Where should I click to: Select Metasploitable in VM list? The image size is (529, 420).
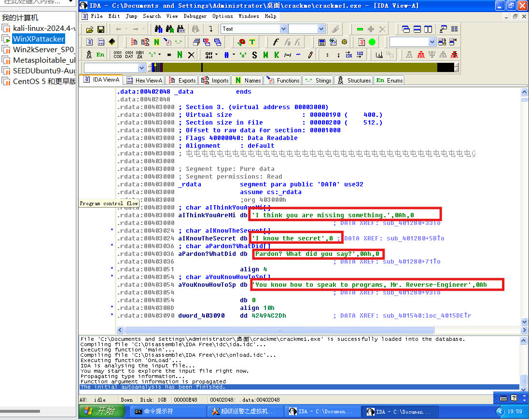(x=44, y=60)
